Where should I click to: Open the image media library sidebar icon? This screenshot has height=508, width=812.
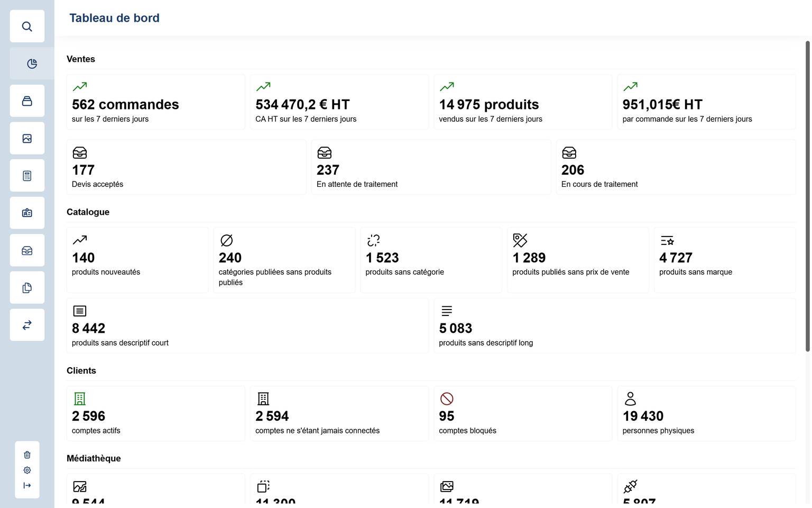click(27, 139)
